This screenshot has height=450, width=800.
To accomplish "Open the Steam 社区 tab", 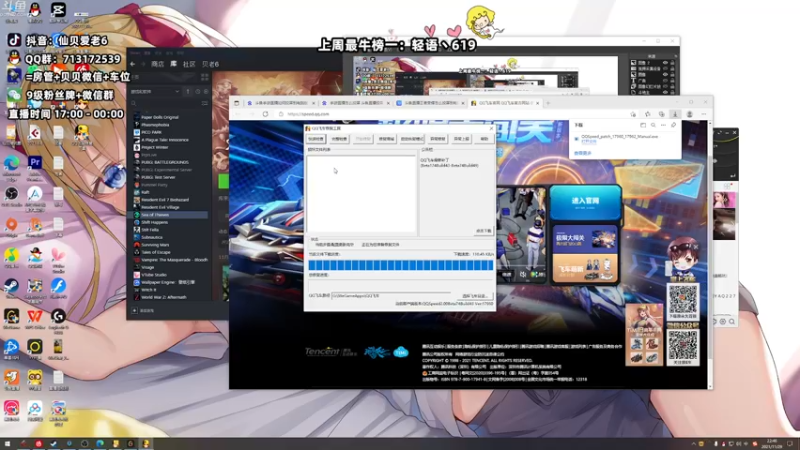I will point(189,64).
